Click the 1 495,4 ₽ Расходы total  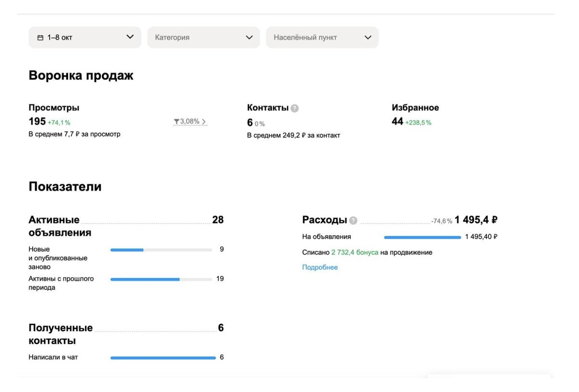[x=476, y=220]
